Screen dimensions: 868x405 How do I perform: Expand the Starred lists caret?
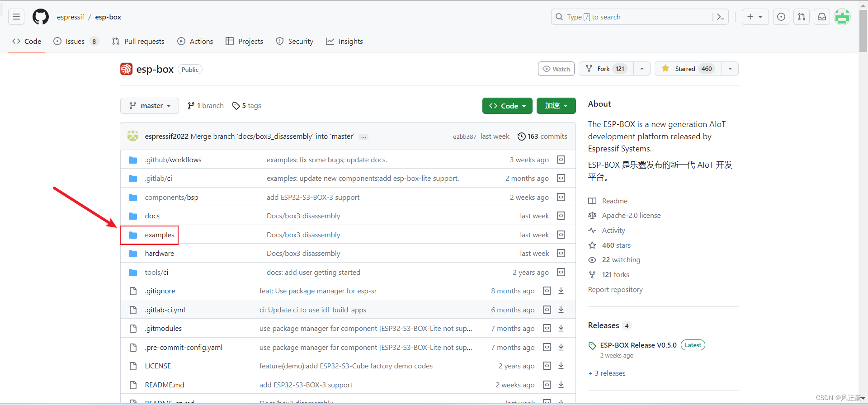tap(730, 69)
